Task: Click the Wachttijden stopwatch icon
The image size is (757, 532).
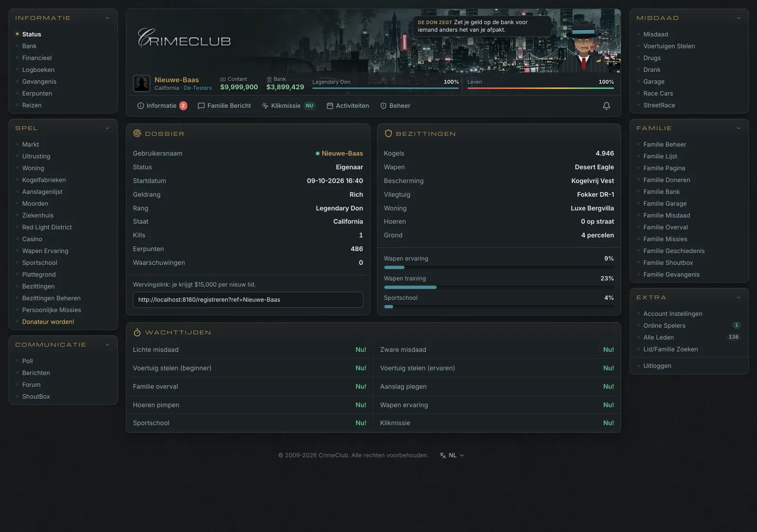Action: tap(137, 332)
